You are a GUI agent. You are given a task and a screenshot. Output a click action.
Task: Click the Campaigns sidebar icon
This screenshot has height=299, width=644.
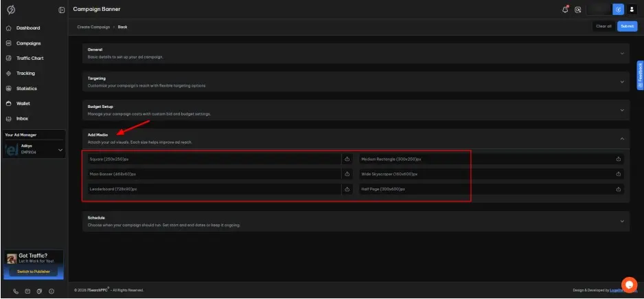point(9,43)
